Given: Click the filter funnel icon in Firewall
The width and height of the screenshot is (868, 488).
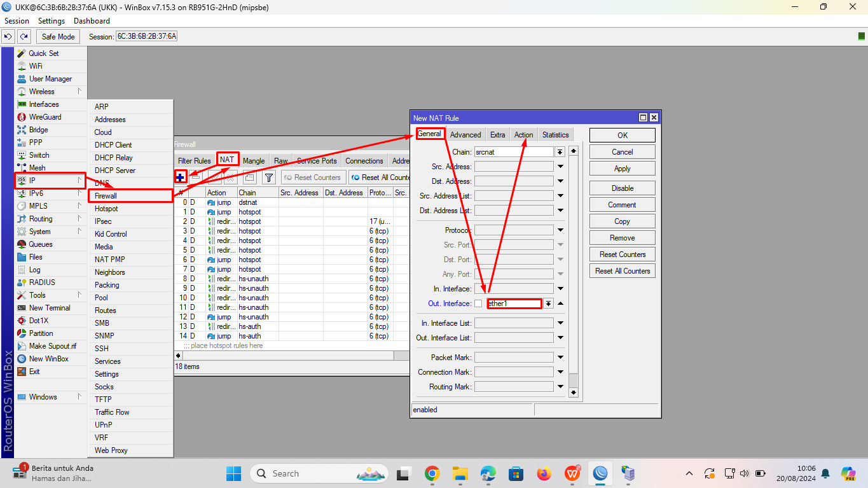Looking at the screenshot, I should coord(269,178).
